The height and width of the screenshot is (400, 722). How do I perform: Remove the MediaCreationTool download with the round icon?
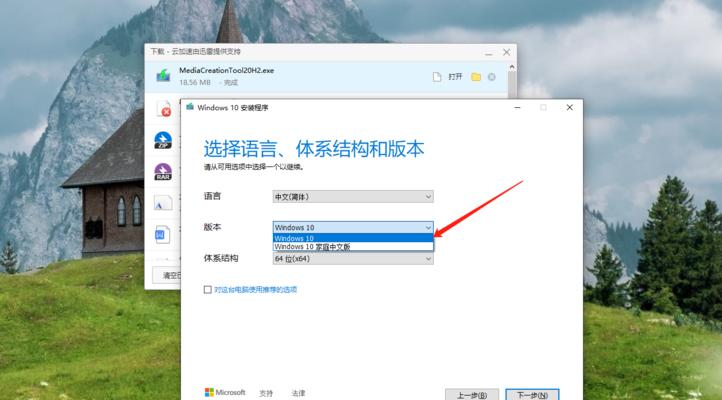tap(492, 77)
